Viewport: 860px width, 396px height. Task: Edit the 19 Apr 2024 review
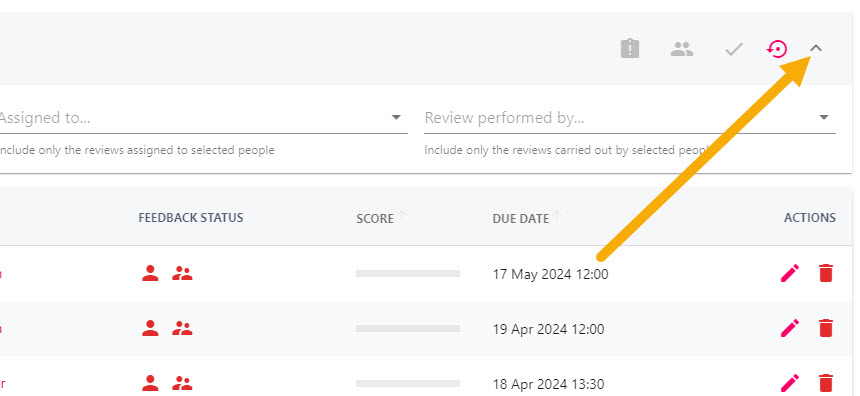[790, 328]
